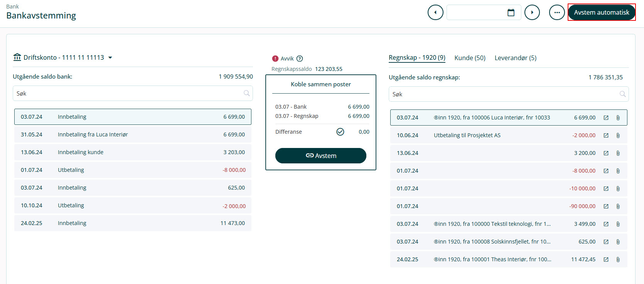Open Luca Interiør ledger entry in new window

[x=606, y=118]
